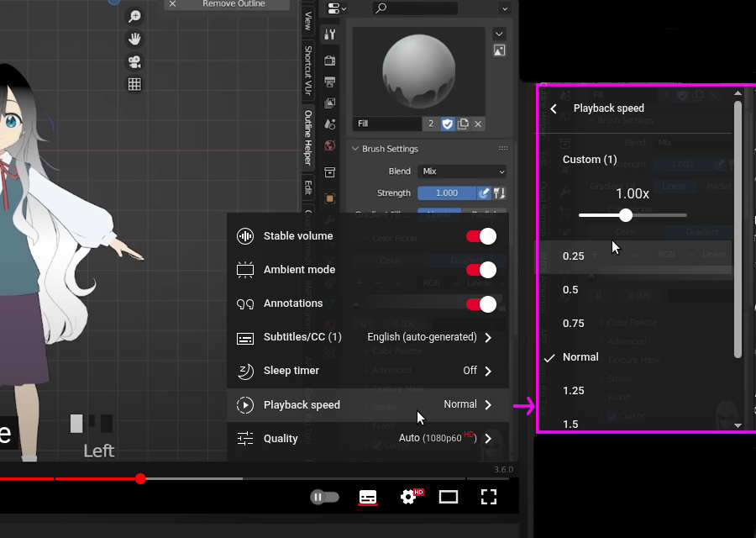Switch to theater mode rectangle icon

tap(449, 497)
